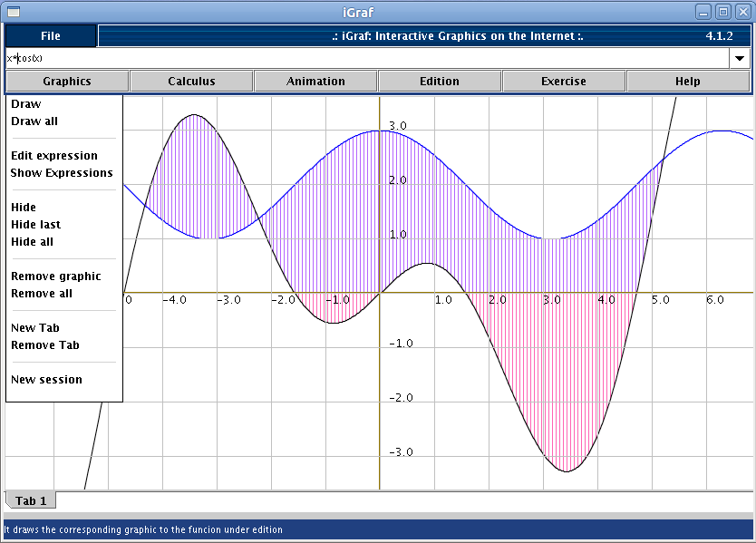Click the version number 4.1.2
756x543 pixels.
(719, 36)
